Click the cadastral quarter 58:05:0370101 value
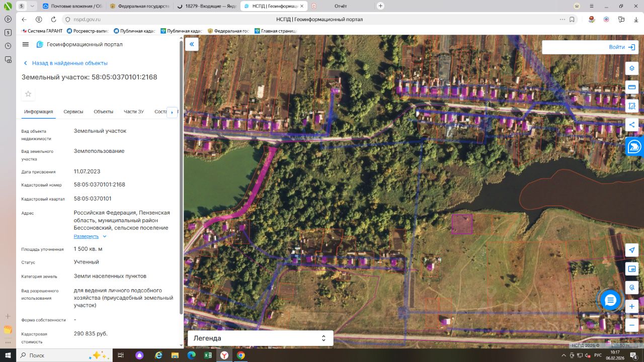The image size is (644, 362). coord(93,199)
